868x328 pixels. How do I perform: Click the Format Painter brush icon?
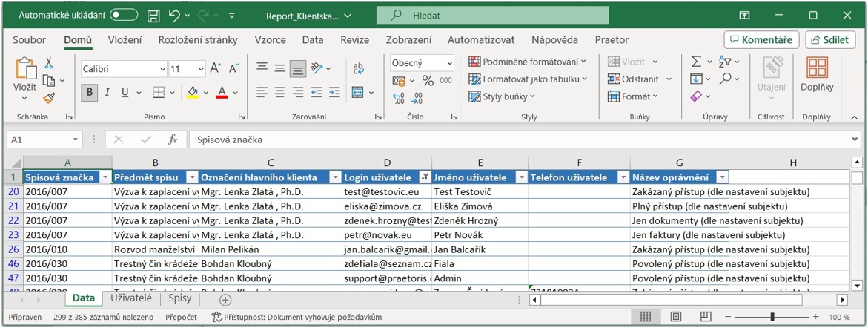pyautogui.click(x=49, y=99)
